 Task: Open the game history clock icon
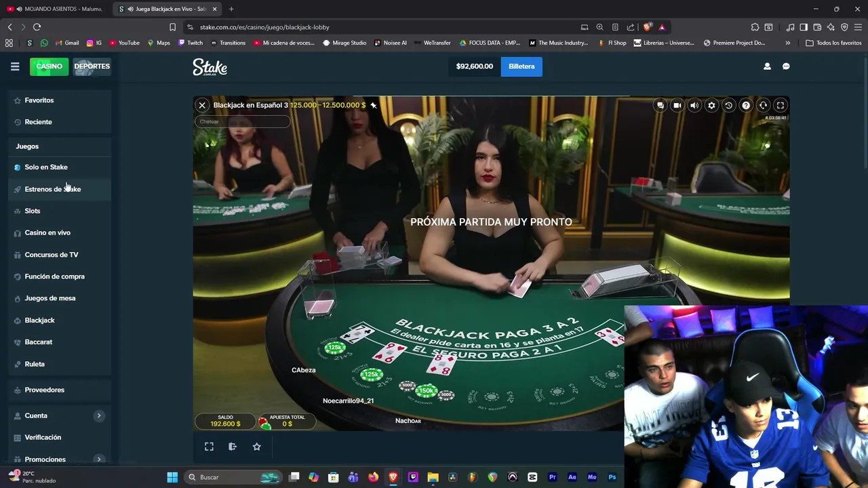click(x=728, y=105)
